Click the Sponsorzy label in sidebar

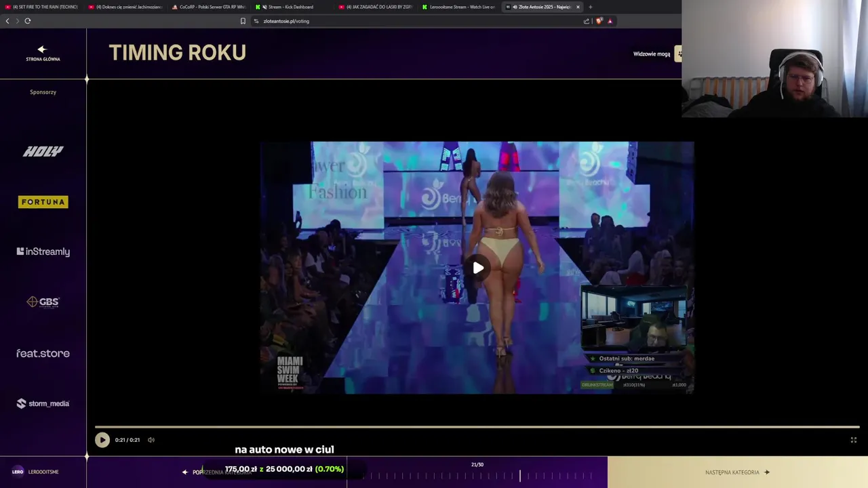[x=43, y=92]
